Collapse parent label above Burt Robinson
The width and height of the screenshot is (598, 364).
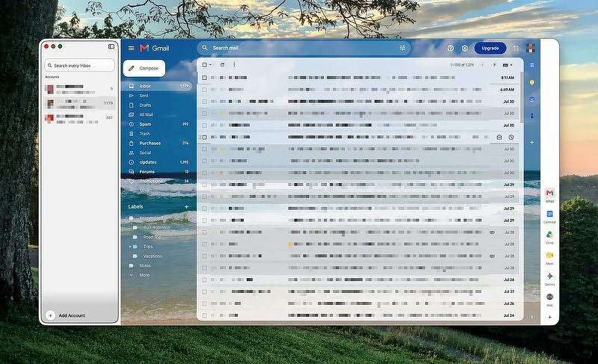click(126, 218)
